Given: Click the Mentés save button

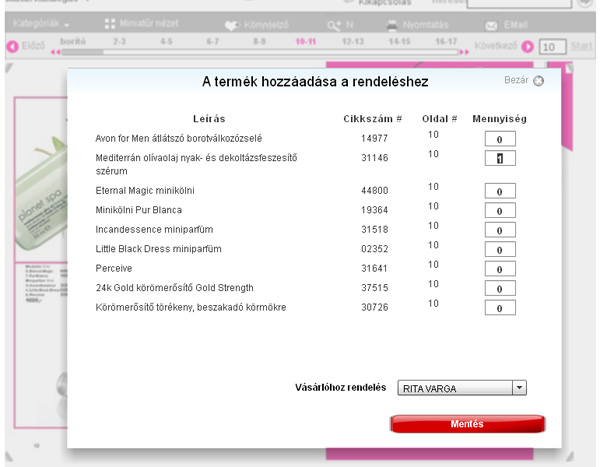Looking at the screenshot, I should pyautogui.click(x=467, y=424).
